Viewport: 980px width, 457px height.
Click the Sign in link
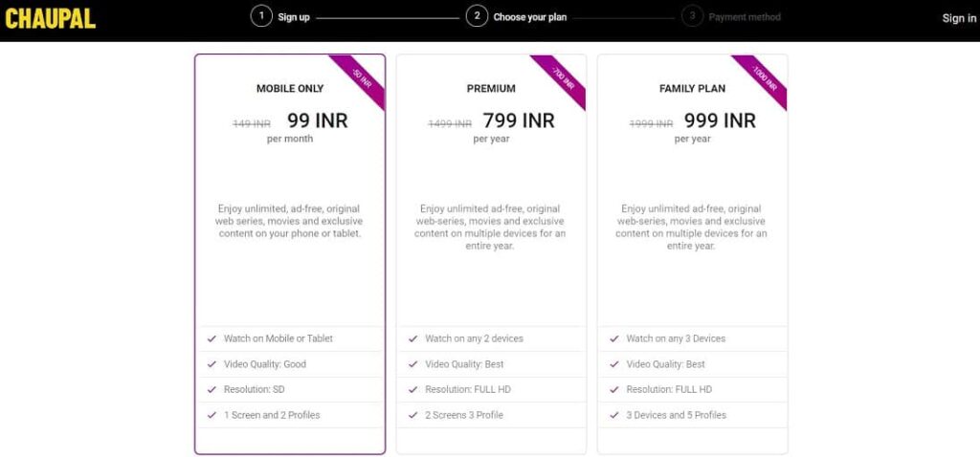959,18
